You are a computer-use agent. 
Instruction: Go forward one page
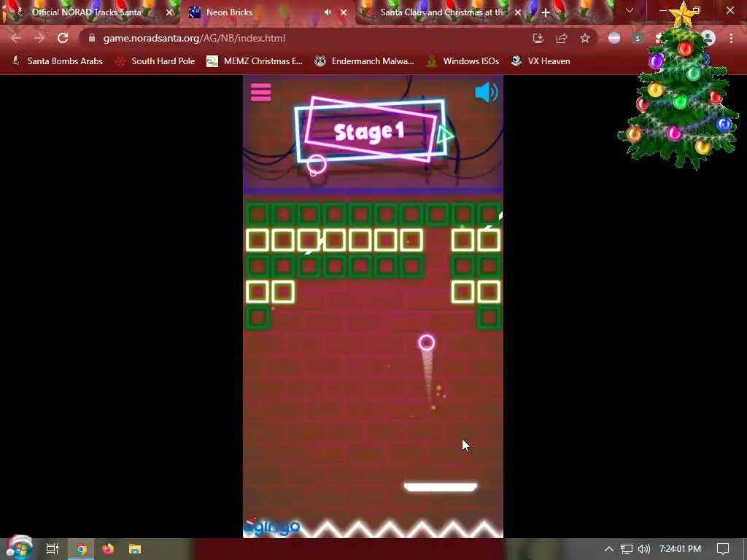(x=39, y=38)
